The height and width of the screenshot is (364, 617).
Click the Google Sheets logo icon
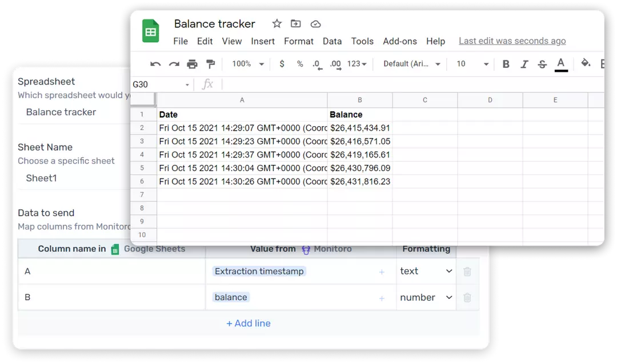[x=150, y=31]
